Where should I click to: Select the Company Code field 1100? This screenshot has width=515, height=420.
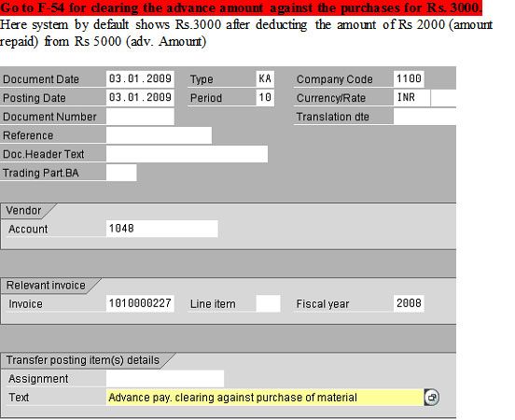coord(409,79)
